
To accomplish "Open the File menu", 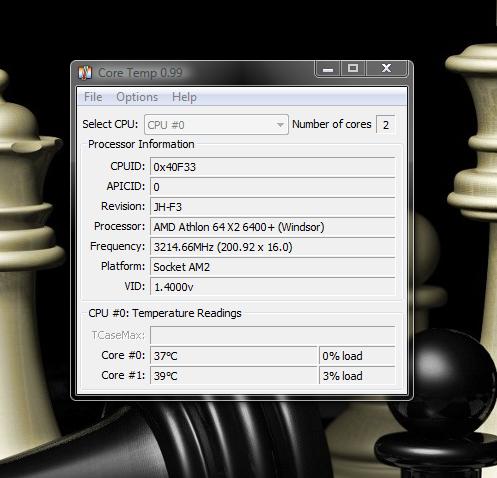I will [x=93, y=97].
